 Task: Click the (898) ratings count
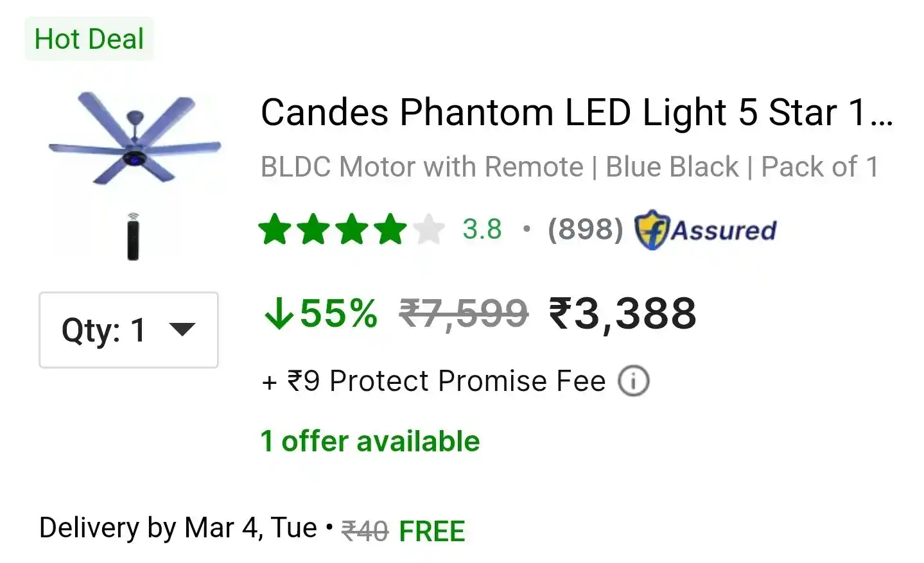(x=585, y=230)
